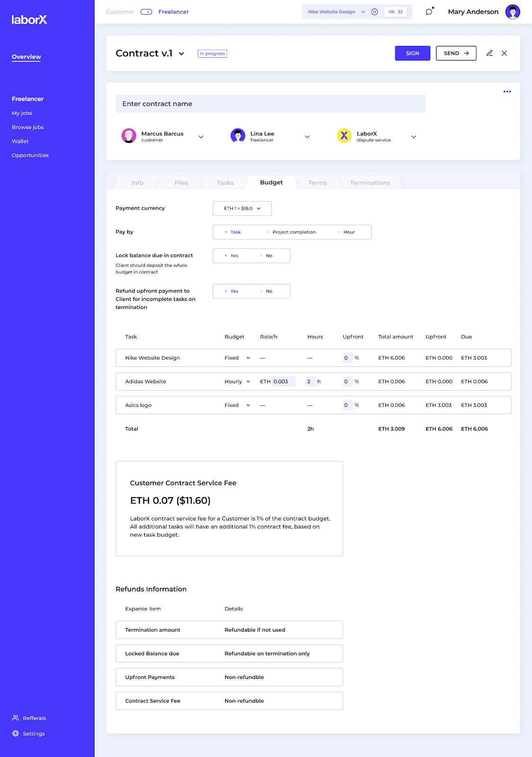This screenshot has width=532, height=757.
Task: Click the SEND button
Action: tap(456, 53)
